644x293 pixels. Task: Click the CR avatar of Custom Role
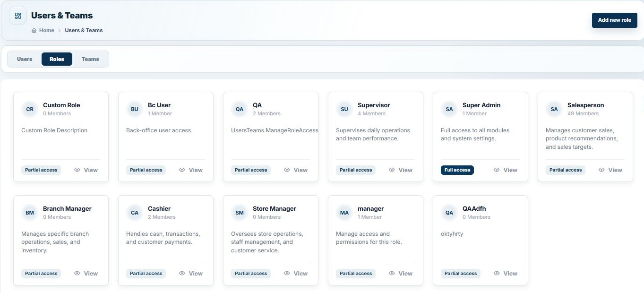30,109
